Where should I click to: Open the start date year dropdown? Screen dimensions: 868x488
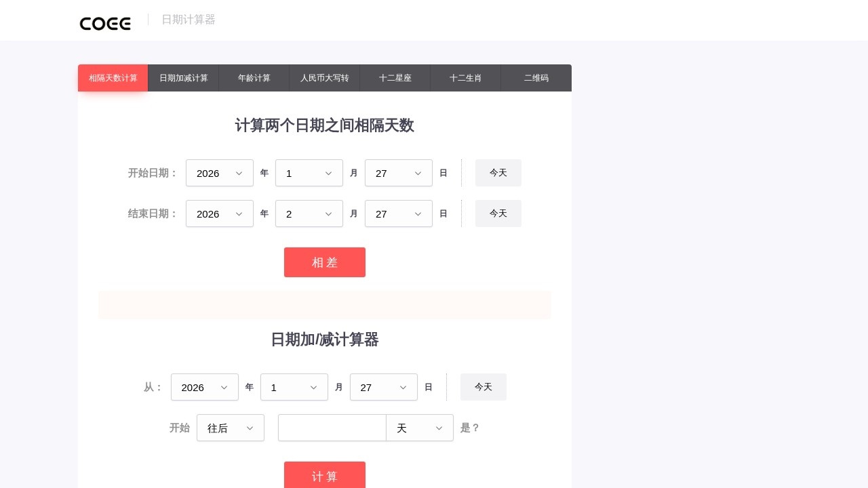[x=219, y=173]
